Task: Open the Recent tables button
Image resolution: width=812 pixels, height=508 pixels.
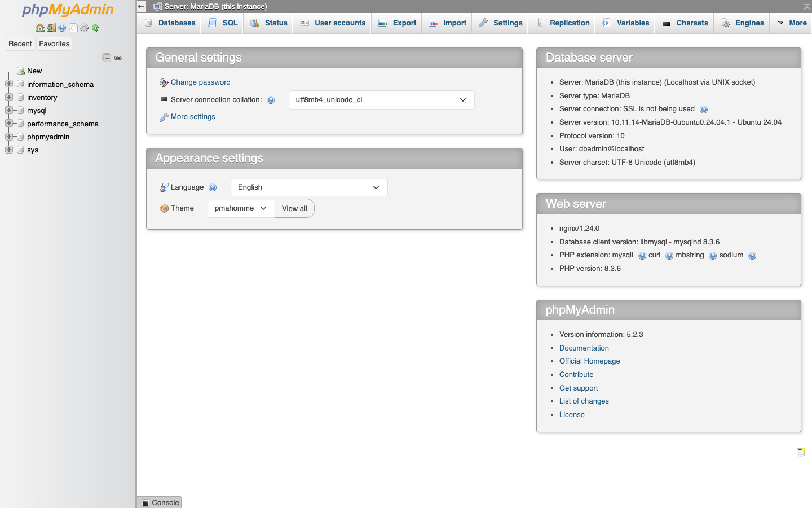Action: [x=20, y=44]
